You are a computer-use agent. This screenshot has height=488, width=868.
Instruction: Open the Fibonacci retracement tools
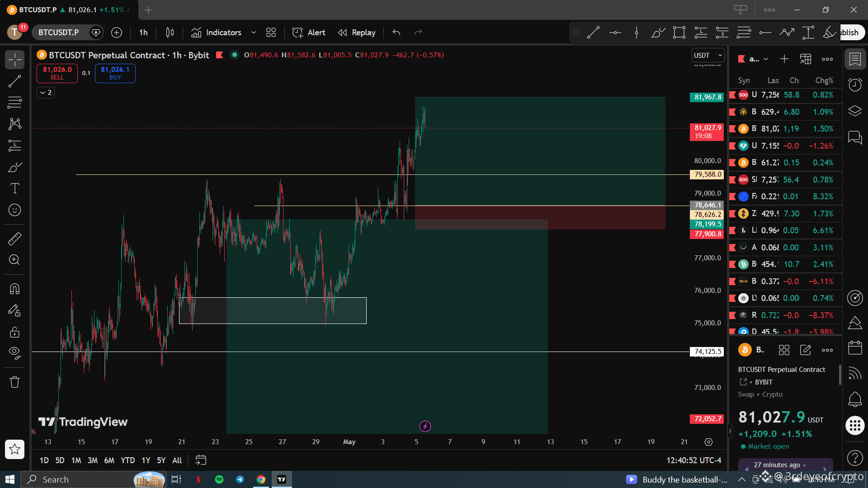point(14,103)
